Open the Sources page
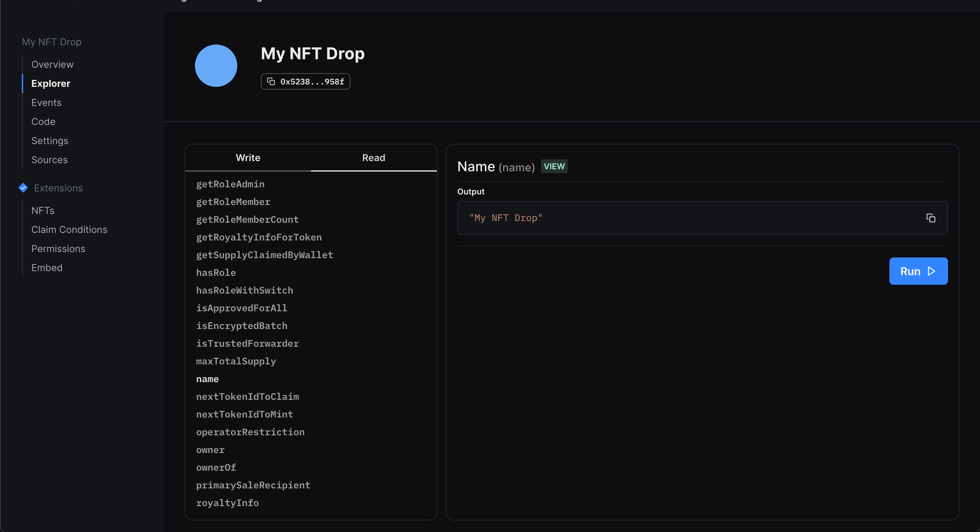 click(49, 159)
